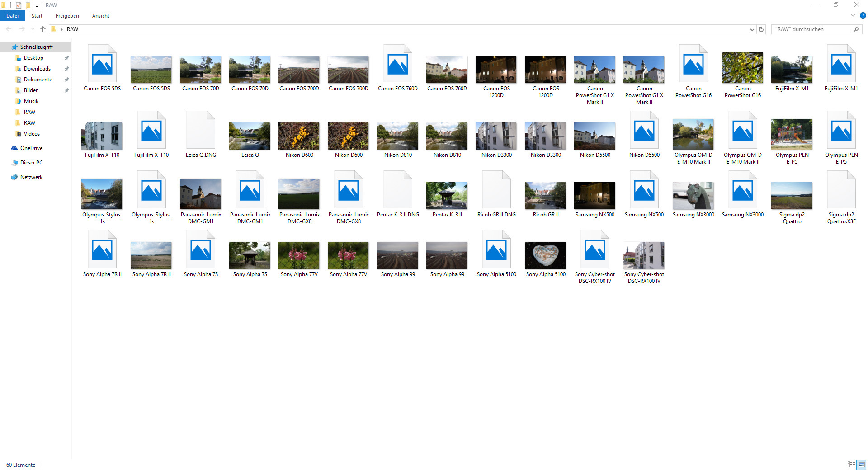Select Pentax K-3 II.DNG blank file icon
The height and width of the screenshot is (470, 868).
[398, 190]
